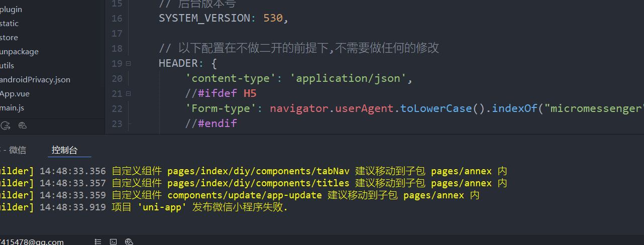The width and height of the screenshot is (644, 245).
Task: Expand the utils folder
Action: click(x=7, y=66)
